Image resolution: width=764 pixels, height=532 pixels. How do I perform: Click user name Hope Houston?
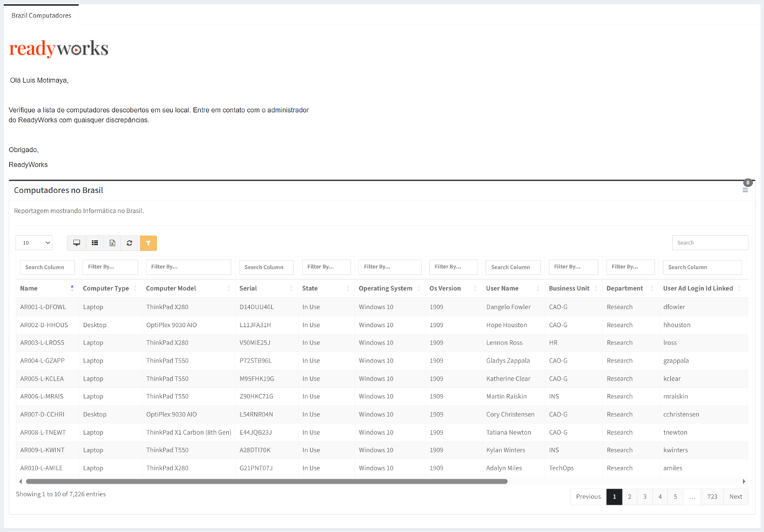click(x=506, y=325)
